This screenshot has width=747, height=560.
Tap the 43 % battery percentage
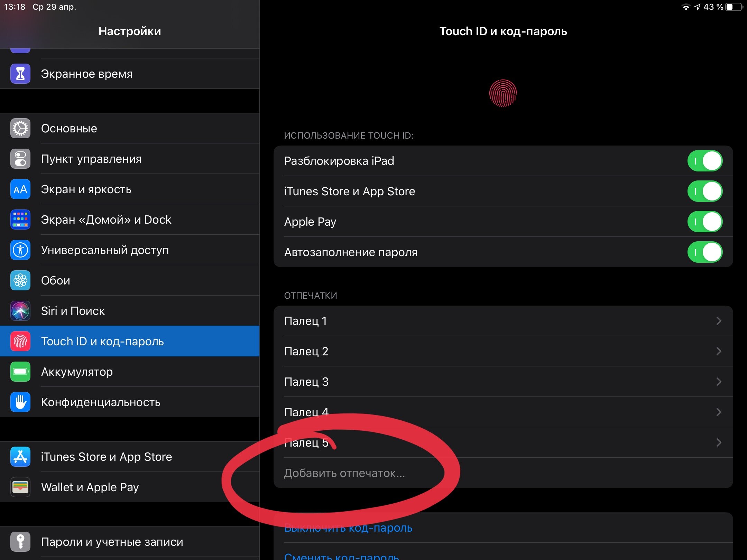click(713, 7)
